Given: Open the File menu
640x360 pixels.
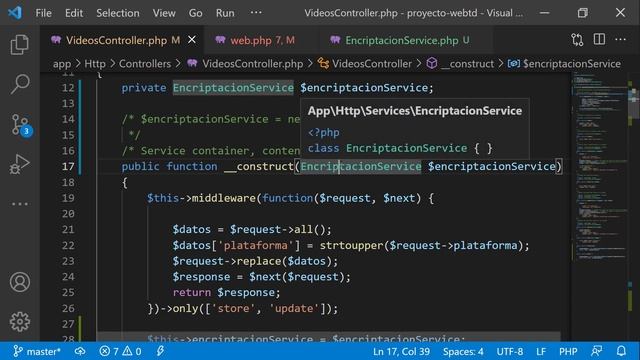Looking at the screenshot, I should (x=43, y=13).
